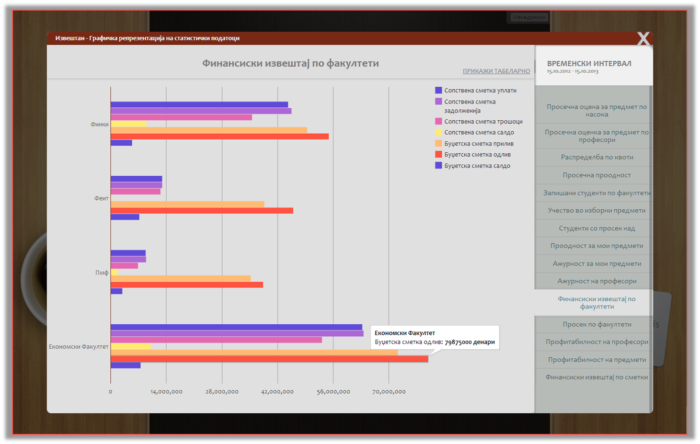Select the Буџетска сметка салдо legend icon
This screenshot has height=444, width=700.
pyautogui.click(x=438, y=165)
